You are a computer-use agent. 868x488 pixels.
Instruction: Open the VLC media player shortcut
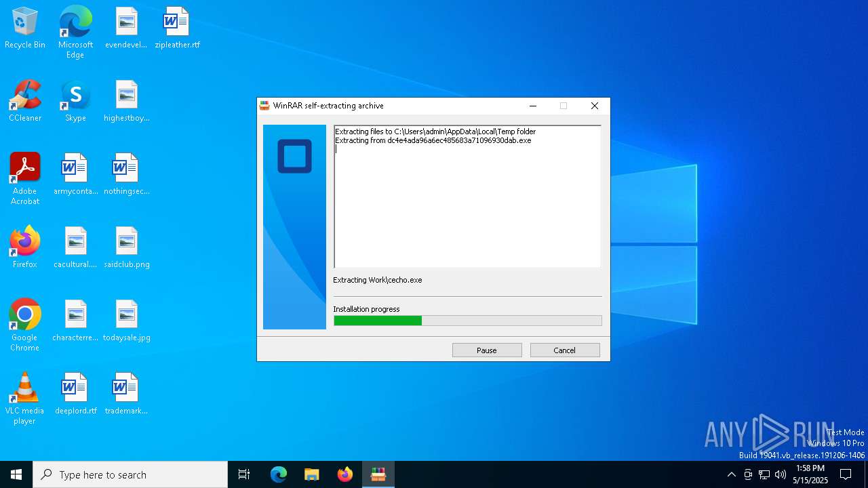[x=25, y=399]
